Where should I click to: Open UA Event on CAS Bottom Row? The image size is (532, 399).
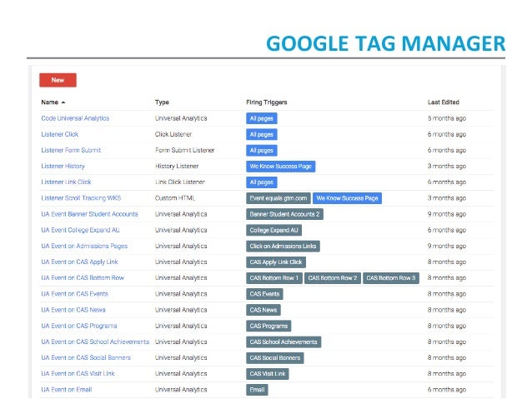coord(83,277)
